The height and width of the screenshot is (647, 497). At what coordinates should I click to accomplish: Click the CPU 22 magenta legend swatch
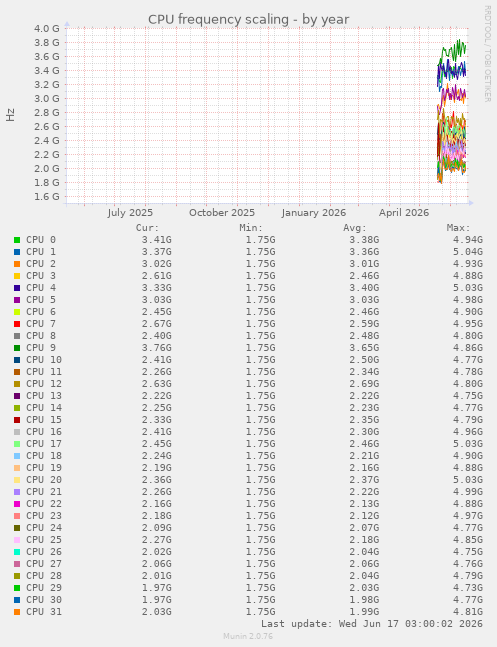(17, 504)
